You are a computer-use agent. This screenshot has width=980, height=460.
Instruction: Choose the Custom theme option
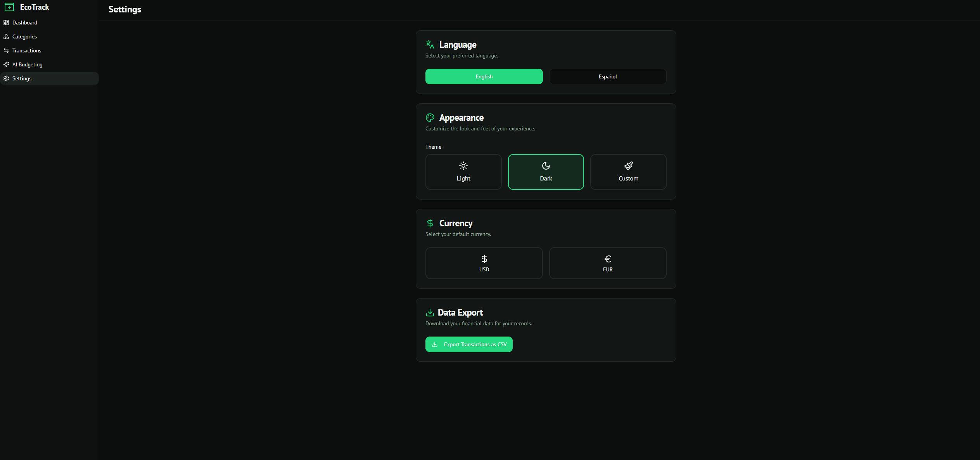(628, 172)
